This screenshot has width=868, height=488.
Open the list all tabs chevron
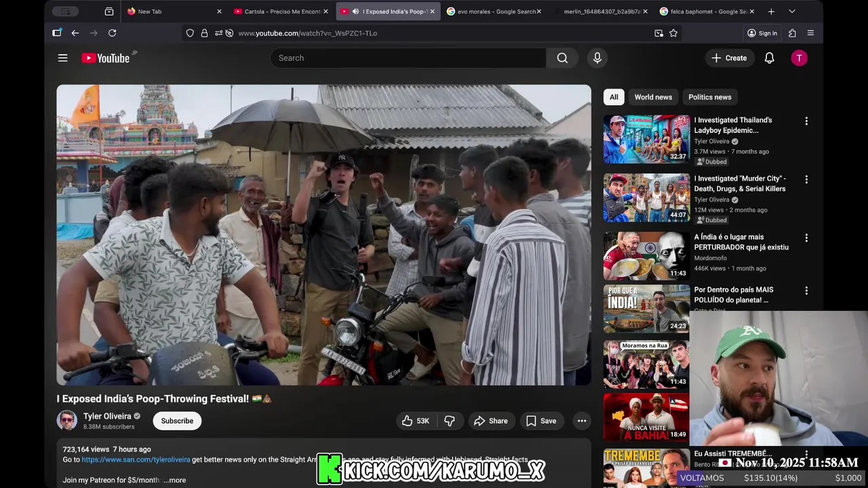pos(791,12)
